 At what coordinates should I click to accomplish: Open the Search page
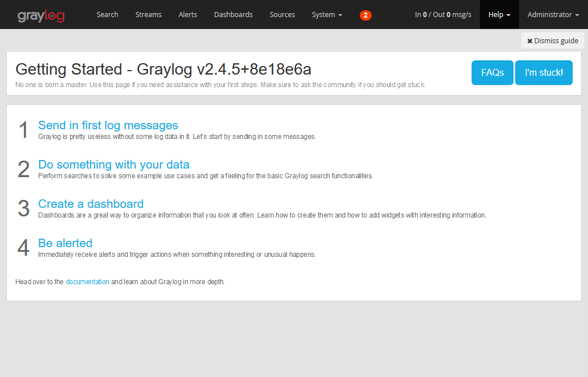pyautogui.click(x=107, y=15)
